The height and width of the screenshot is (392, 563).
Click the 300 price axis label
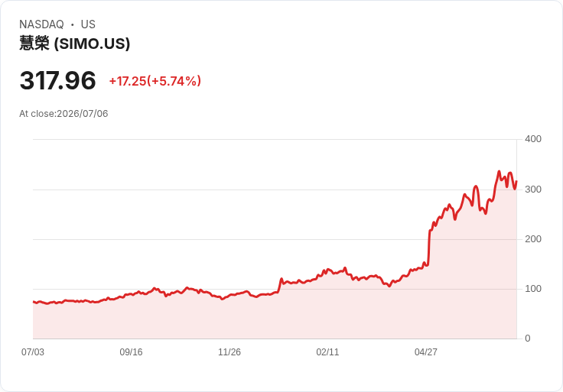[533, 190]
